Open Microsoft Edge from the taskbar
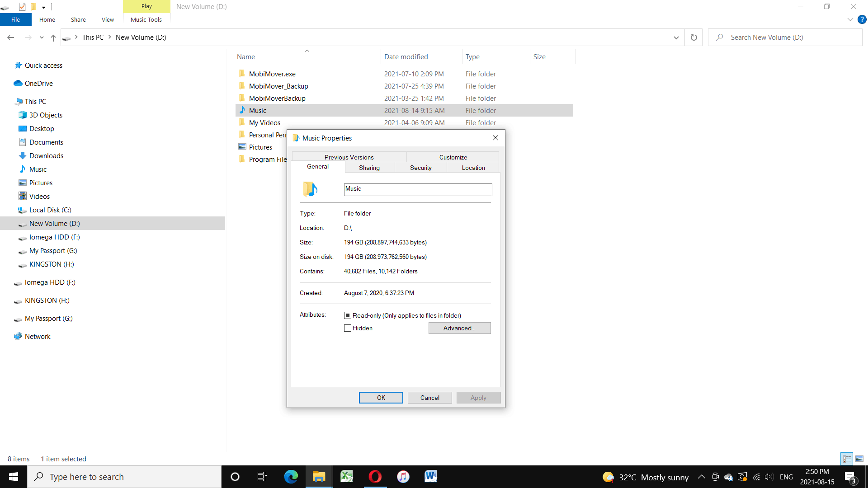This screenshot has width=868, height=488. coord(291,477)
